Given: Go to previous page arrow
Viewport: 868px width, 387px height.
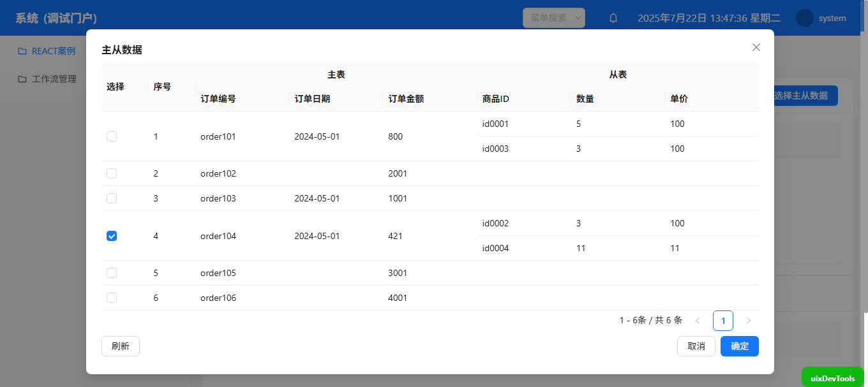Looking at the screenshot, I should [x=698, y=321].
